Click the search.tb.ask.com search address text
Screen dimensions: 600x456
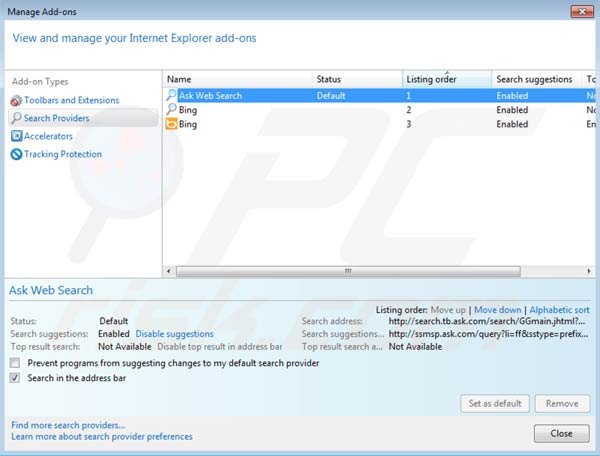click(x=487, y=321)
